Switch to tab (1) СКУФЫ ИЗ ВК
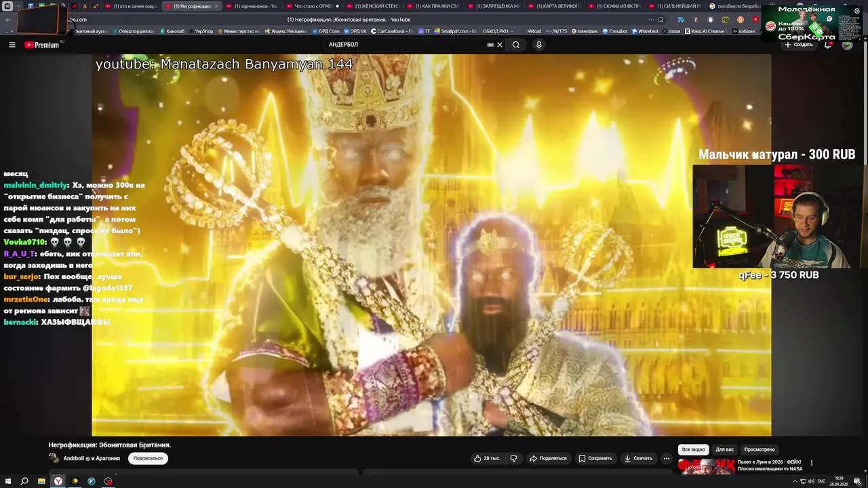Screen dimensions: 868x488 click(x=616, y=6)
